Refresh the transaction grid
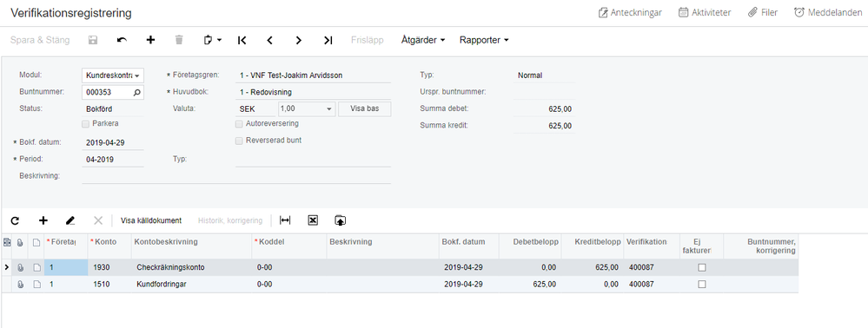 point(15,220)
